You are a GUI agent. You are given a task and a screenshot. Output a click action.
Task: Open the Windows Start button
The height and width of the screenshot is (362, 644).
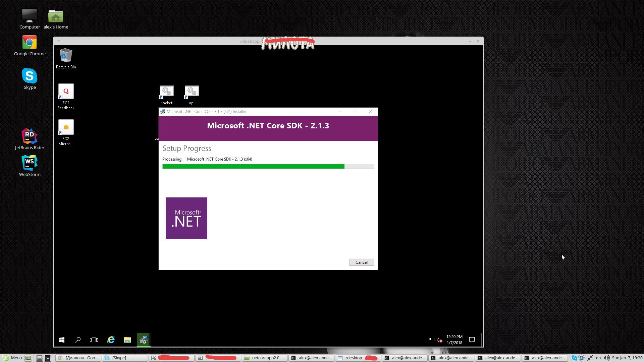(x=62, y=340)
